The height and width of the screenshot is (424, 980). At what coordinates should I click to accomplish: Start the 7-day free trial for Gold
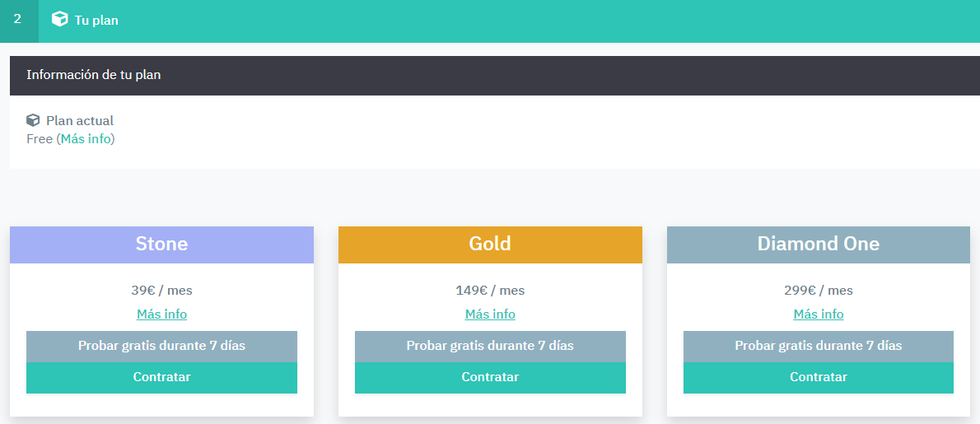(490, 346)
